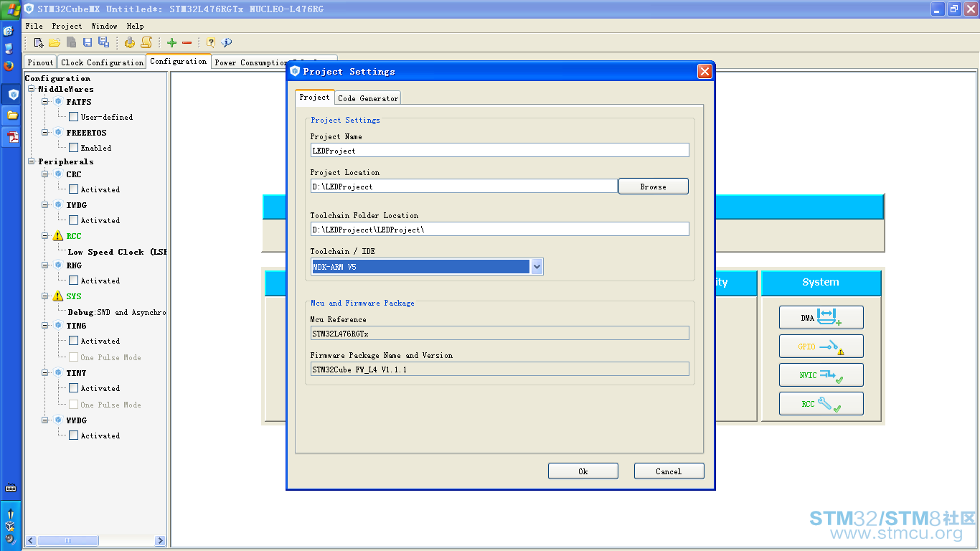The height and width of the screenshot is (551, 980).
Task: Click into the Project Name field
Action: [499, 150]
